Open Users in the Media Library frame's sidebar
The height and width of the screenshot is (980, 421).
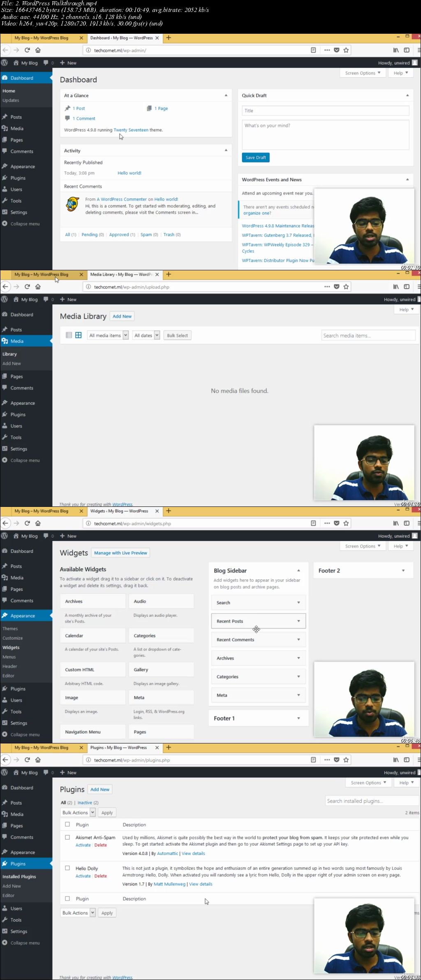(x=16, y=426)
